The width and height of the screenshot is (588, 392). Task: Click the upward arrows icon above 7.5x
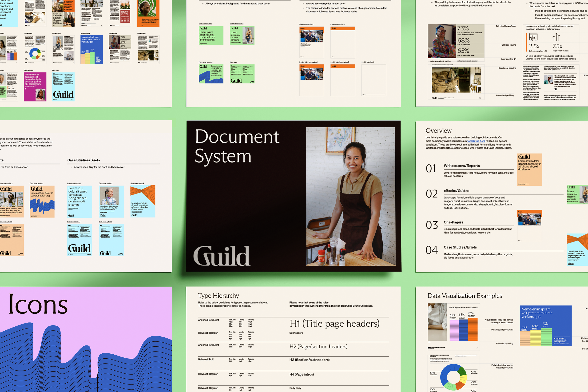point(556,37)
